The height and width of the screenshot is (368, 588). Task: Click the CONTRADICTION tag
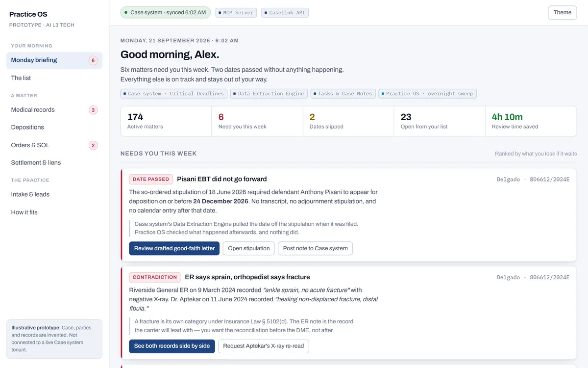(155, 277)
